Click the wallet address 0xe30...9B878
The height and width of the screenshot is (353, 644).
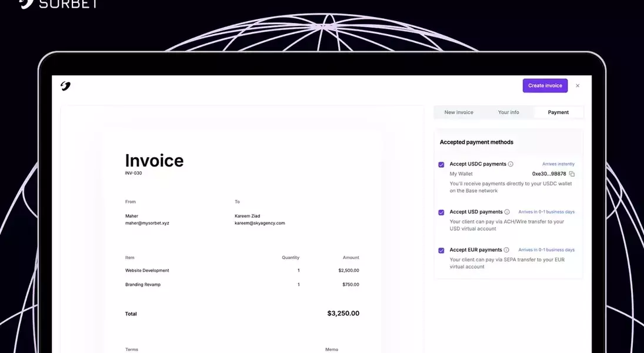click(549, 174)
